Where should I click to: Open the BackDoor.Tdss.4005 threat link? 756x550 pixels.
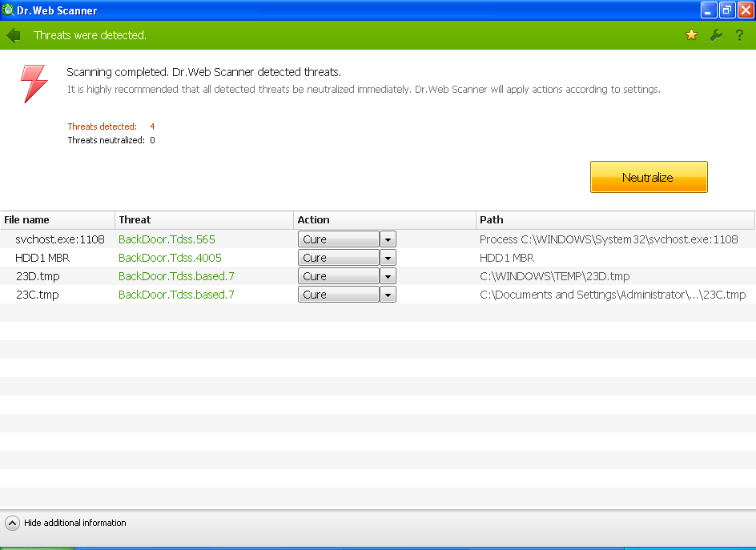tap(170, 258)
